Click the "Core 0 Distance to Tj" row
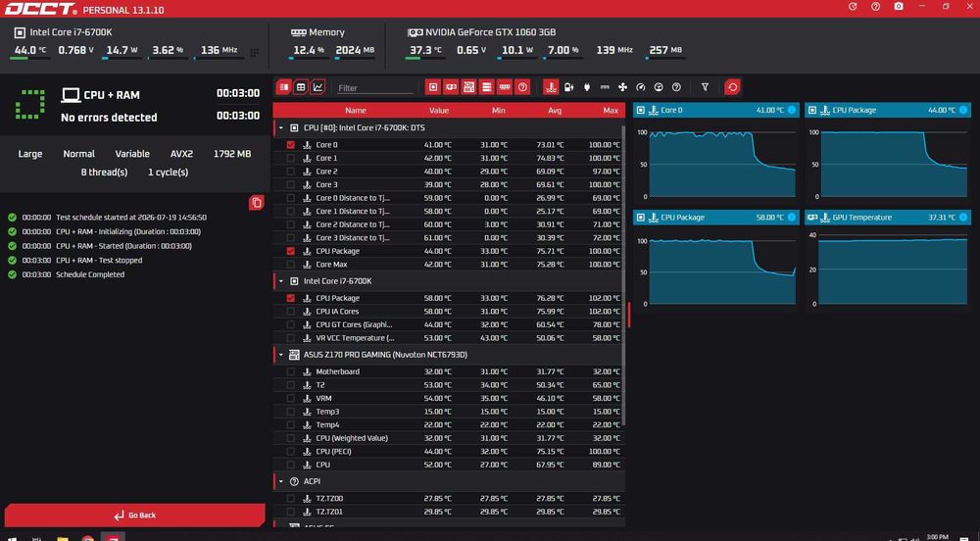The width and height of the screenshot is (980, 541). [x=449, y=198]
